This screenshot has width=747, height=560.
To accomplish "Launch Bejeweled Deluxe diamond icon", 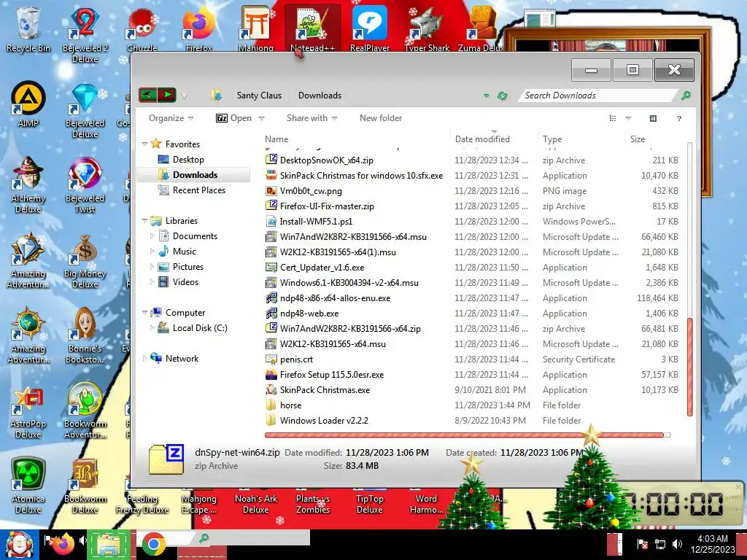I will pyautogui.click(x=85, y=109).
